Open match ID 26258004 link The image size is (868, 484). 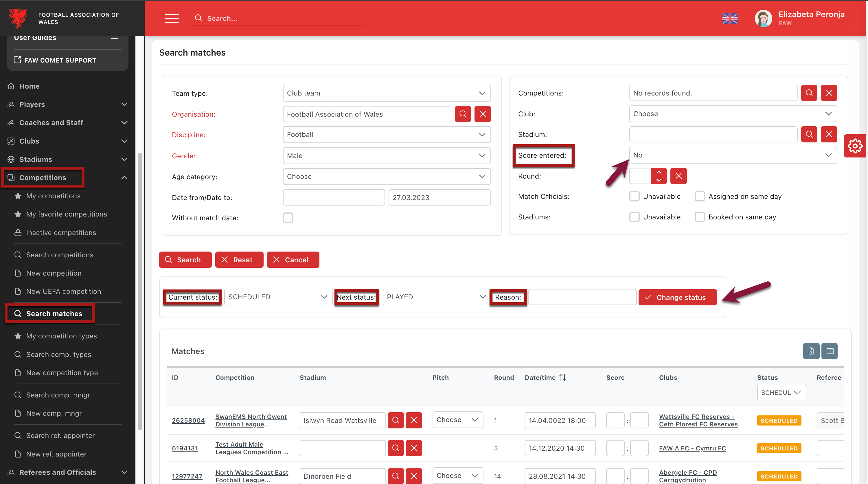coord(188,420)
